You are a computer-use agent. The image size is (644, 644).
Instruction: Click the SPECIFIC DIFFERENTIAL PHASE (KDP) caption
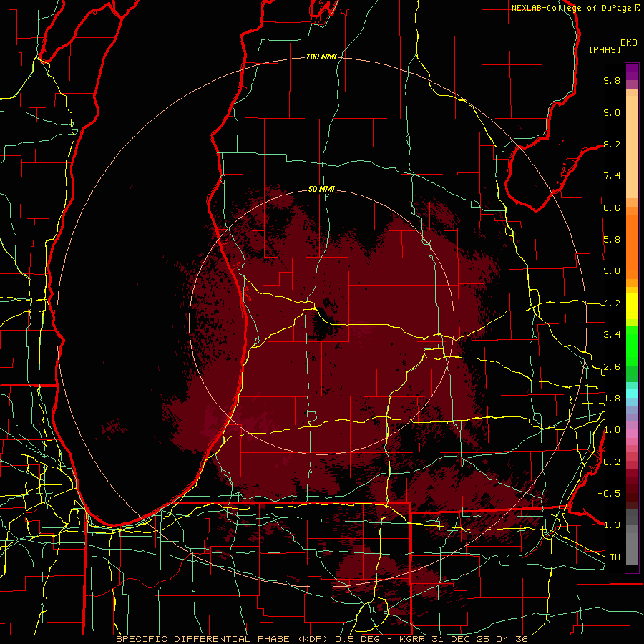(223, 639)
